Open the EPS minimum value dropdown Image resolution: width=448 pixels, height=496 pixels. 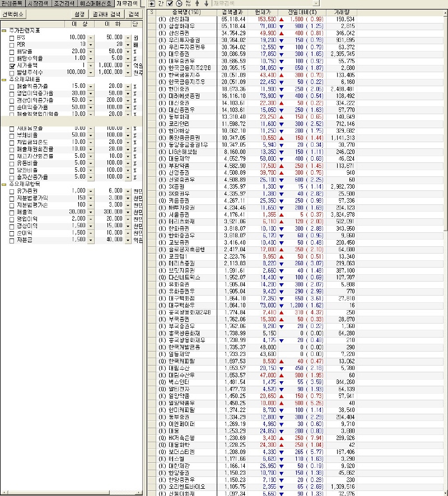point(91,37)
